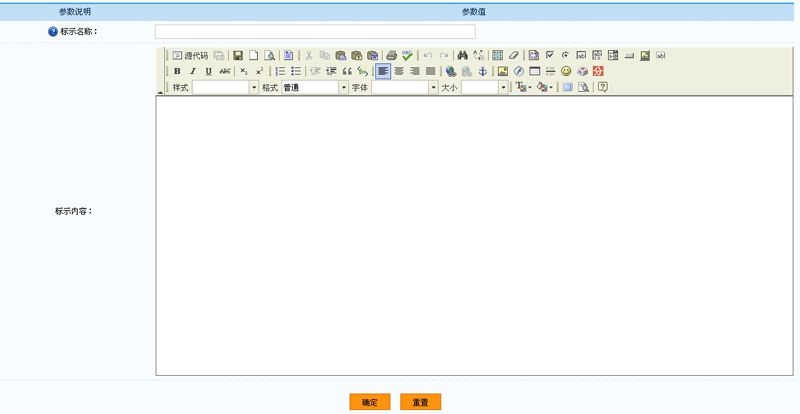The height and width of the screenshot is (414, 800).
Task: Click the 确定 confirm button
Action: tap(370, 402)
